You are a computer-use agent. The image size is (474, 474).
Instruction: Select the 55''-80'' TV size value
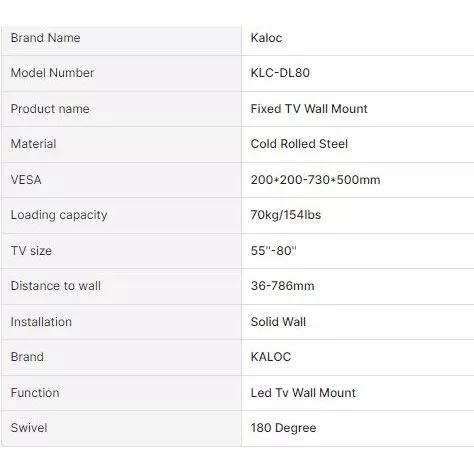273,251
